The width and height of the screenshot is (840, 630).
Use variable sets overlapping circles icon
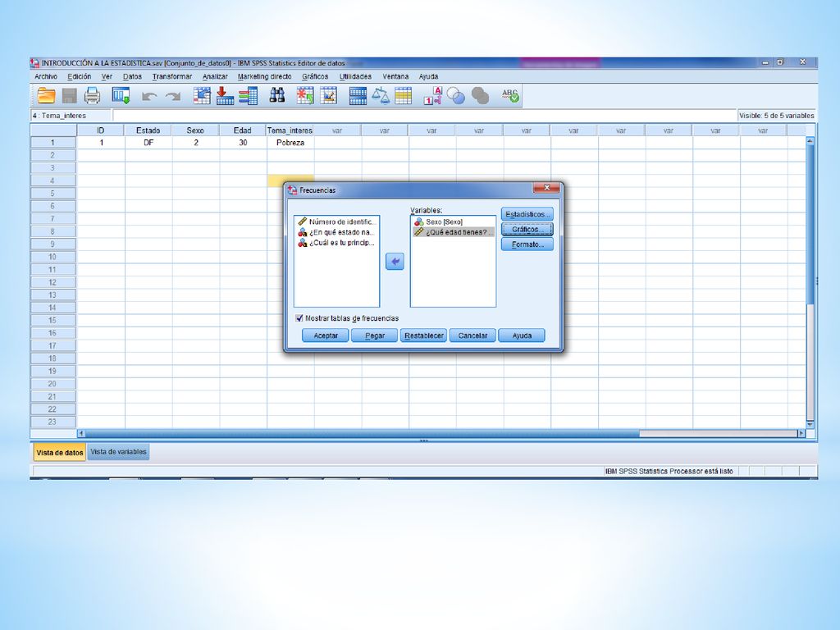tap(456, 96)
